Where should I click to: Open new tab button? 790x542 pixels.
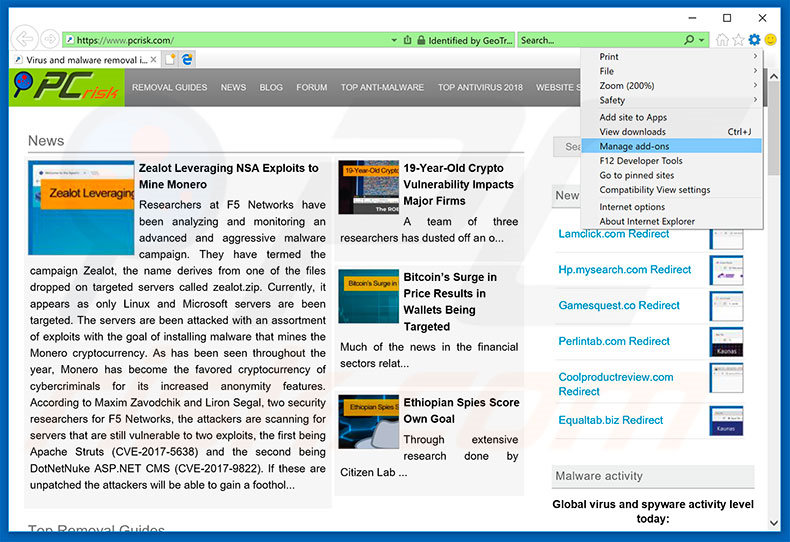[x=170, y=59]
